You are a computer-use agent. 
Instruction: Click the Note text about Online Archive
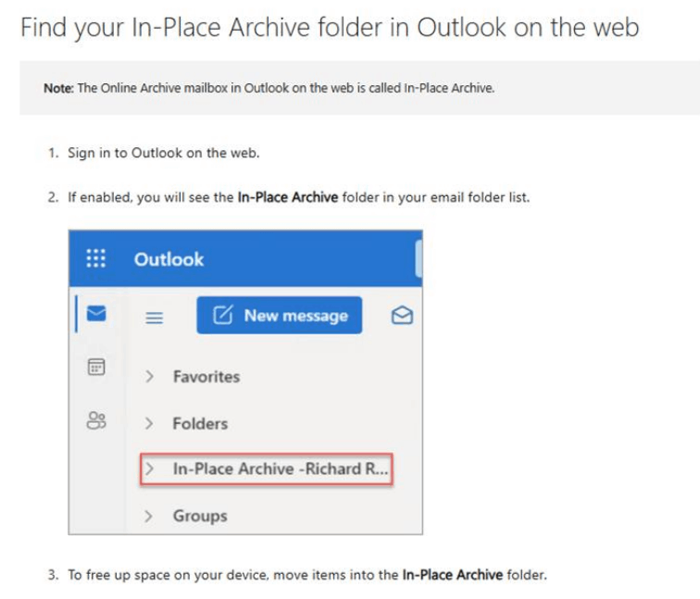[269, 88]
